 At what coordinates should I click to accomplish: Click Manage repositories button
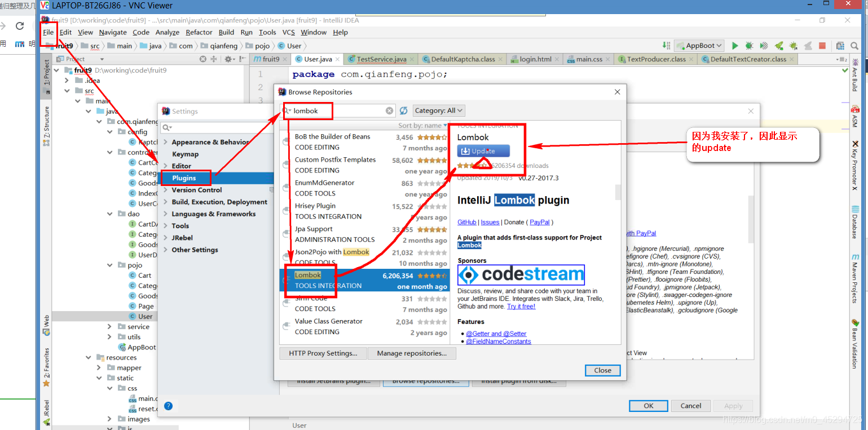tap(412, 353)
